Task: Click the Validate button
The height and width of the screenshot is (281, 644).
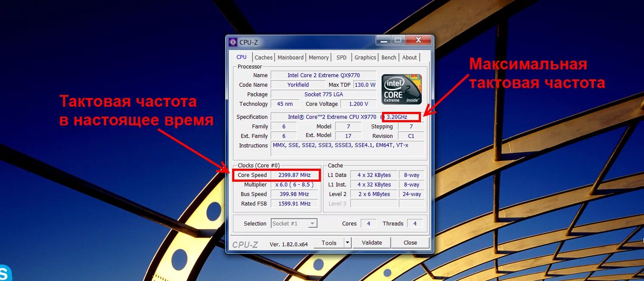Action: [372, 243]
